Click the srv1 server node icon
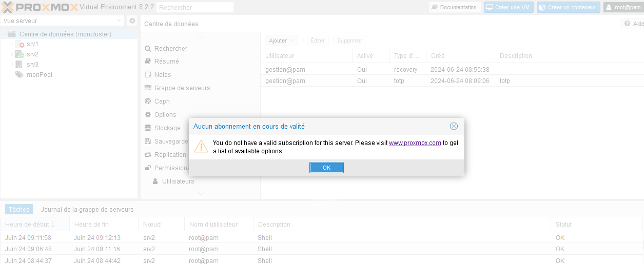The width and height of the screenshot is (644, 264). click(19, 44)
